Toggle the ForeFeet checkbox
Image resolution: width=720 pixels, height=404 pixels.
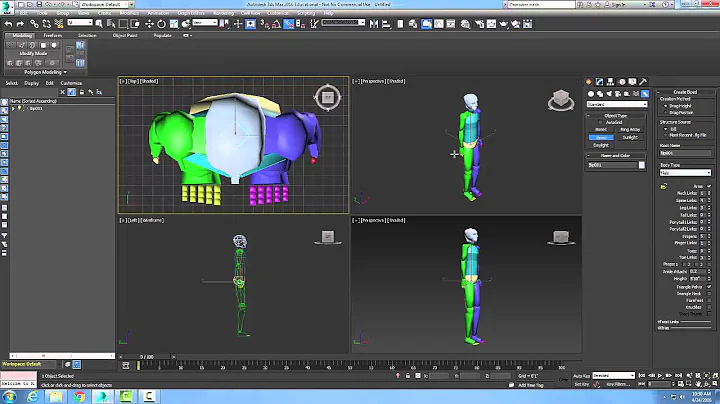[709, 300]
